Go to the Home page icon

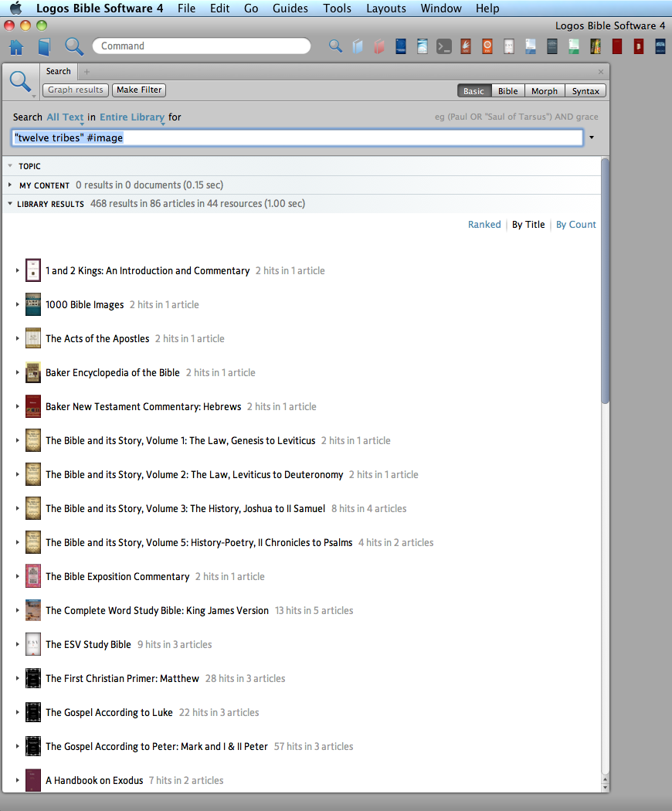[x=16, y=46]
